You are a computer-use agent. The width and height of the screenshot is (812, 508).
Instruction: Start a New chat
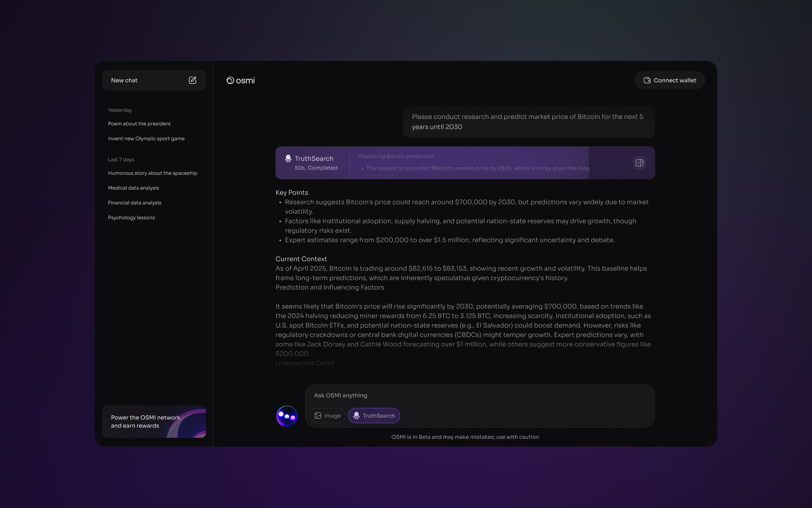154,80
